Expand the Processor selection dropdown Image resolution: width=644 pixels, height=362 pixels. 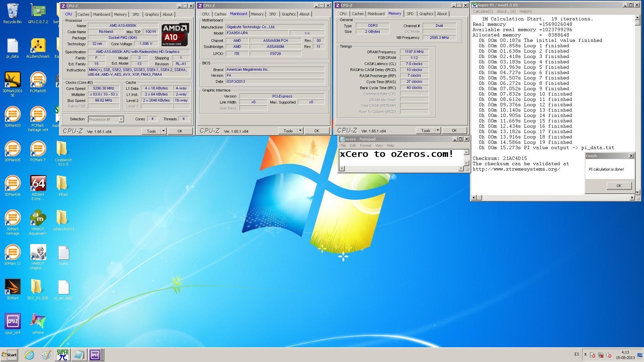[x=121, y=119]
